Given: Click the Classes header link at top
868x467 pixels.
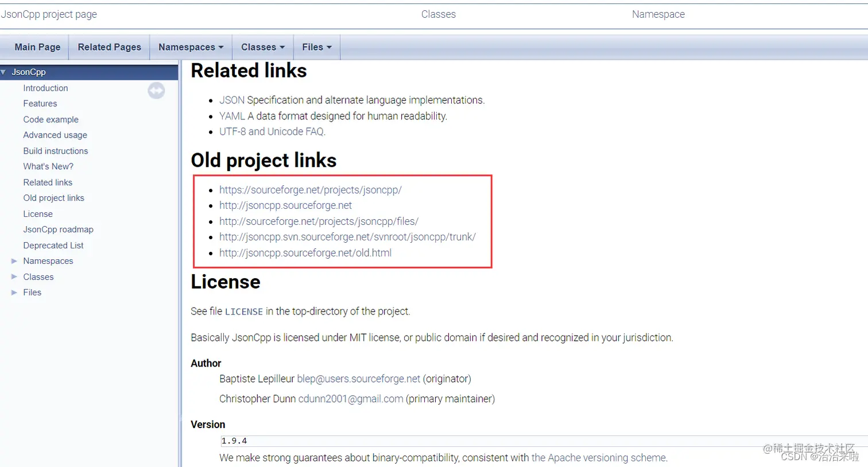Looking at the screenshot, I should (439, 14).
